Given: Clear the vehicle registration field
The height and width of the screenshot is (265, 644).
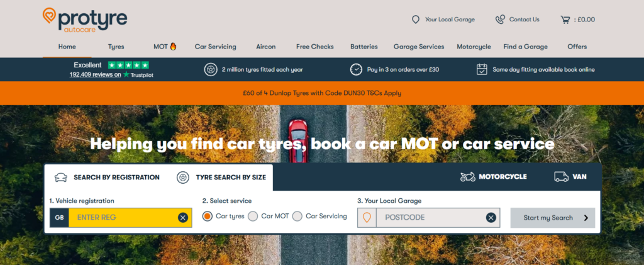Looking at the screenshot, I should 183,218.
